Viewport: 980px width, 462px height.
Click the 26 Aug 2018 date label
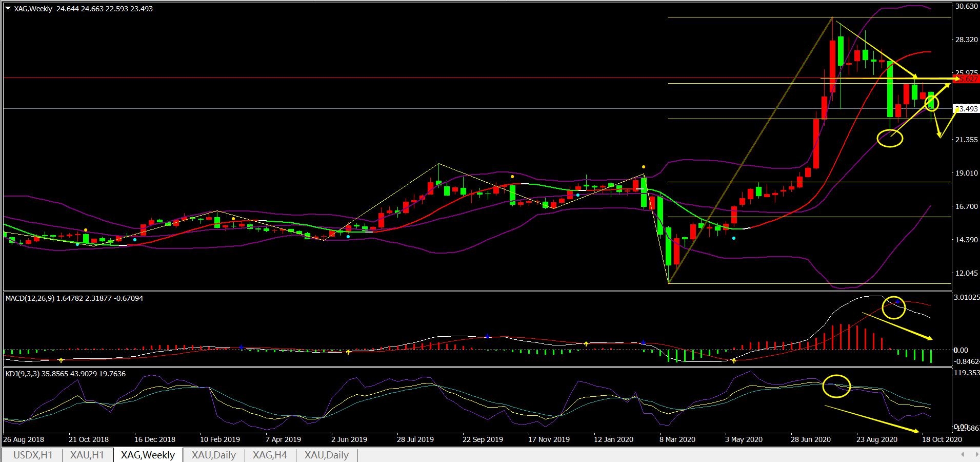click(24, 439)
